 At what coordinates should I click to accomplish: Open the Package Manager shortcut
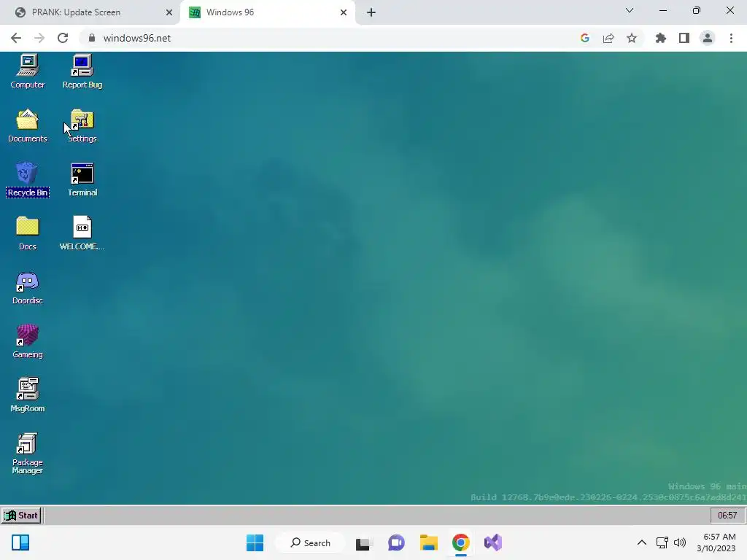pyautogui.click(x=28, y=454)
